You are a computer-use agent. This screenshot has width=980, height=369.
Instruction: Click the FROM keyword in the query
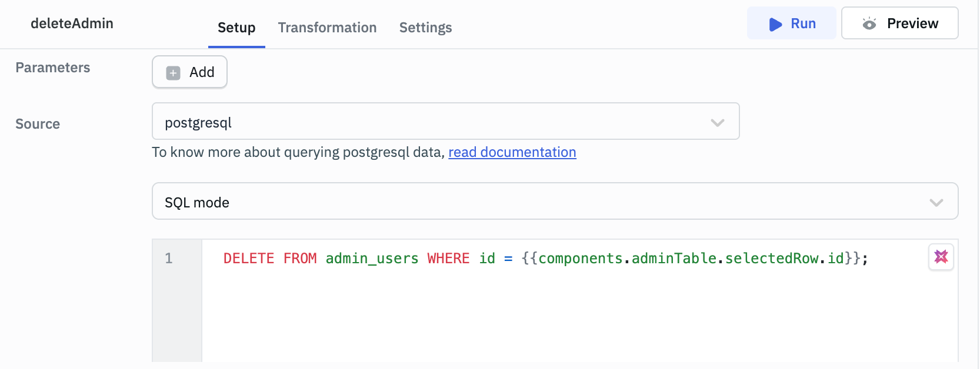(x=299, y=259)
